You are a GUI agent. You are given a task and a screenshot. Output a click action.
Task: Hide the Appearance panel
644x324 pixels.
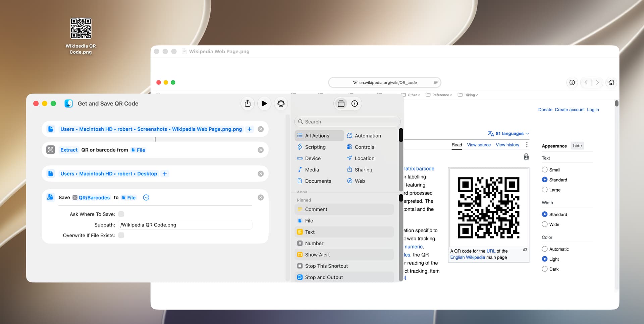pos(577,146)
